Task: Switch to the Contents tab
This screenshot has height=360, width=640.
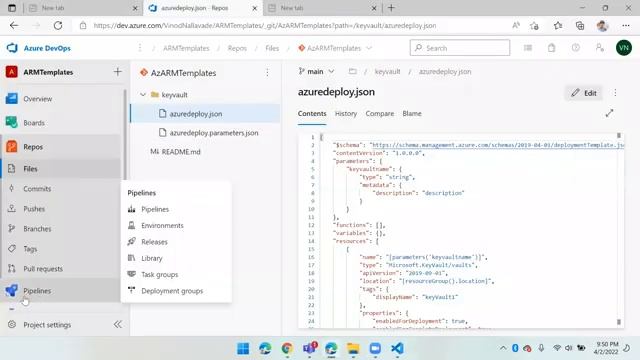Action: tap(312, 113)
